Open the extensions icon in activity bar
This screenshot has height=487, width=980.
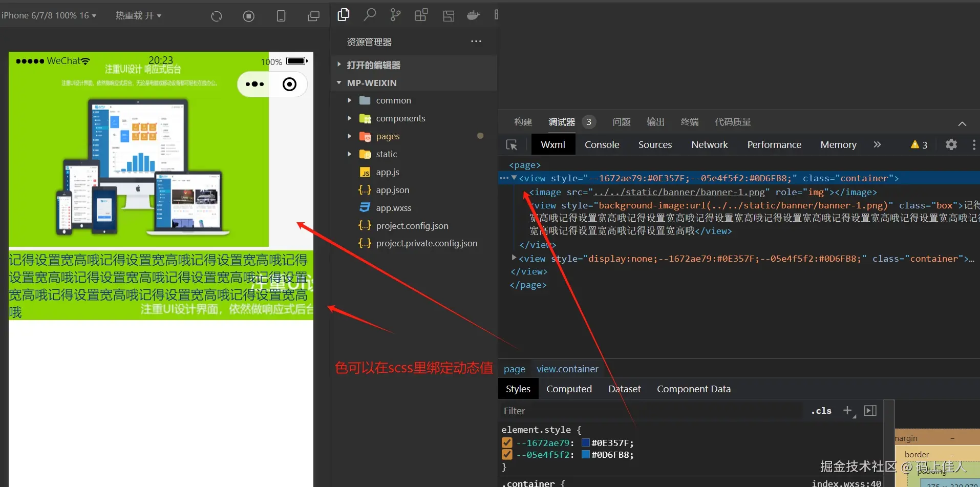click(x=421, y=15)
